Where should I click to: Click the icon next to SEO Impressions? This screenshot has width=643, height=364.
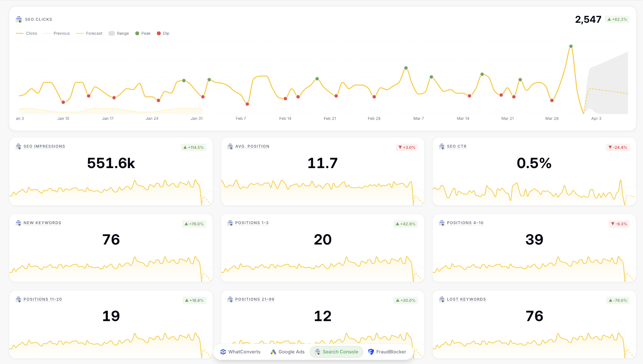18,146
